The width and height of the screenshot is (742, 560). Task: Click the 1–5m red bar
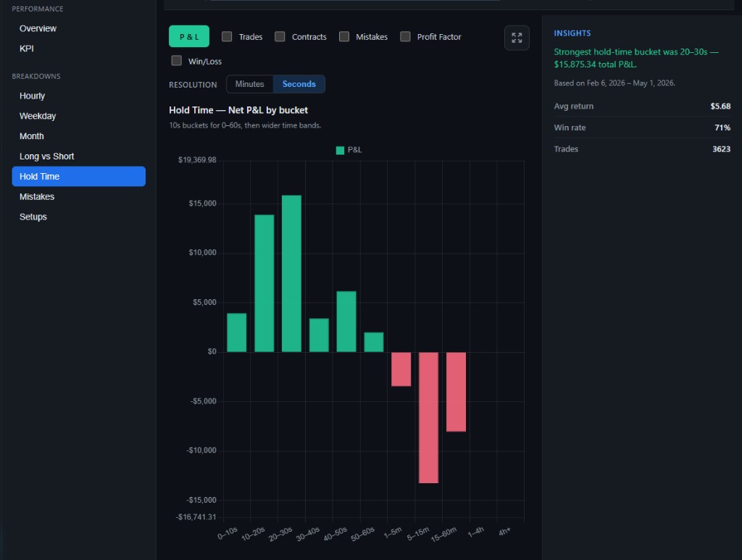[401, 369]
